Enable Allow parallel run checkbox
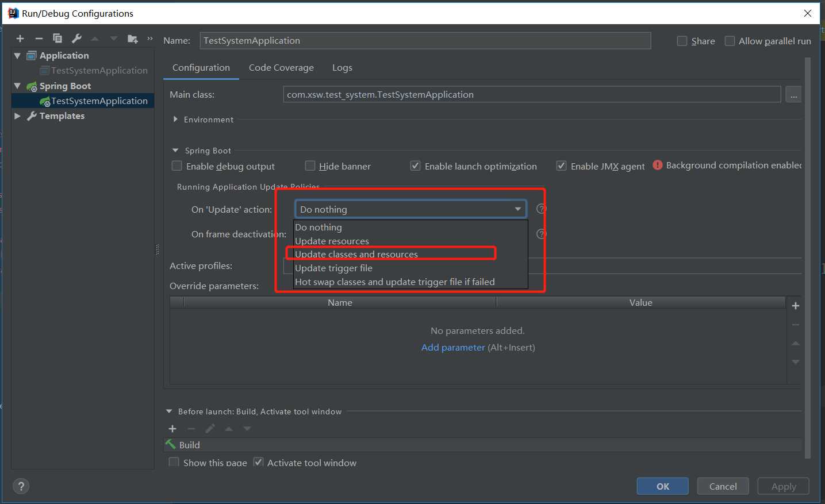Viewport: 825px width, 504px height. pyautogui.click(x=730, y=41)
